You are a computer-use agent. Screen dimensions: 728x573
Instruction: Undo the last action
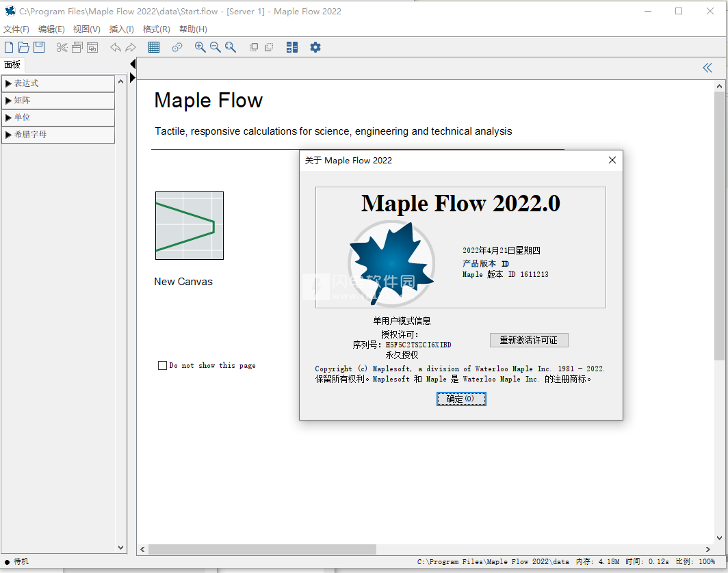116,47
